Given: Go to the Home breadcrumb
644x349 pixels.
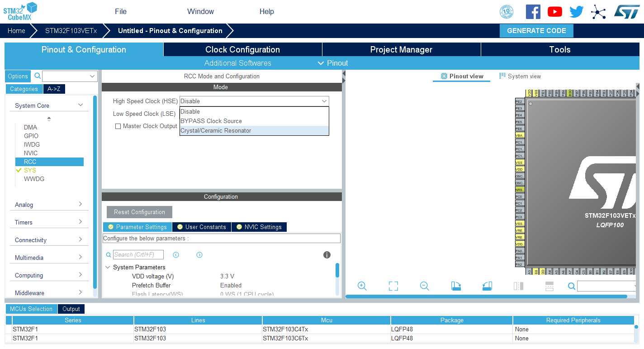Looking at the screenshot, I should [x=16, y=31].
